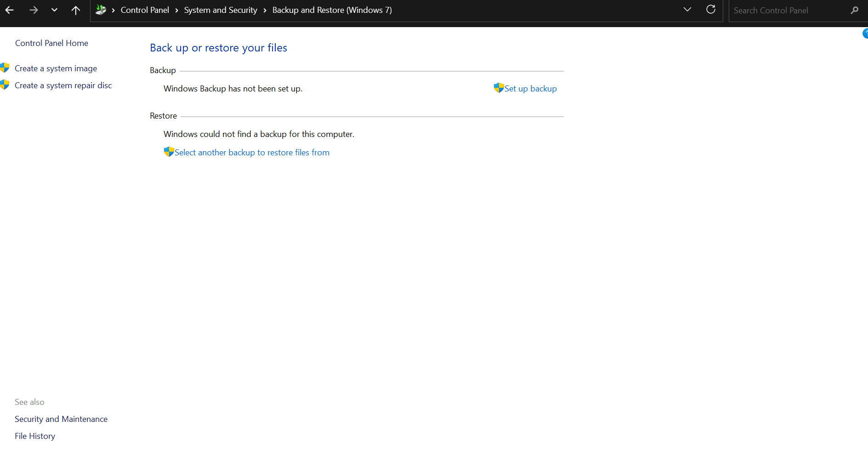Image resolution: width=868 pixels, height=449 pixels.
Task: Click the 'Back up or restore your files' heading
Action: [218, 48]
